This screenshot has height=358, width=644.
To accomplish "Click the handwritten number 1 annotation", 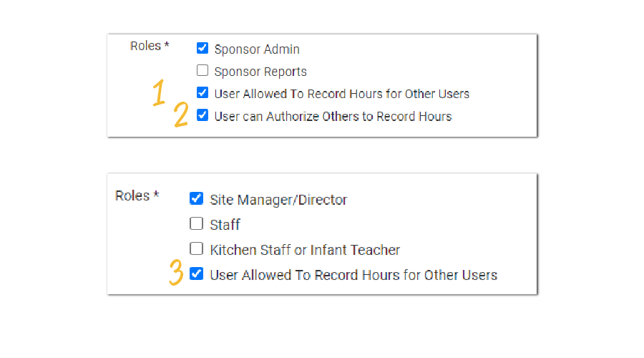I will click(x=160, y=94).
